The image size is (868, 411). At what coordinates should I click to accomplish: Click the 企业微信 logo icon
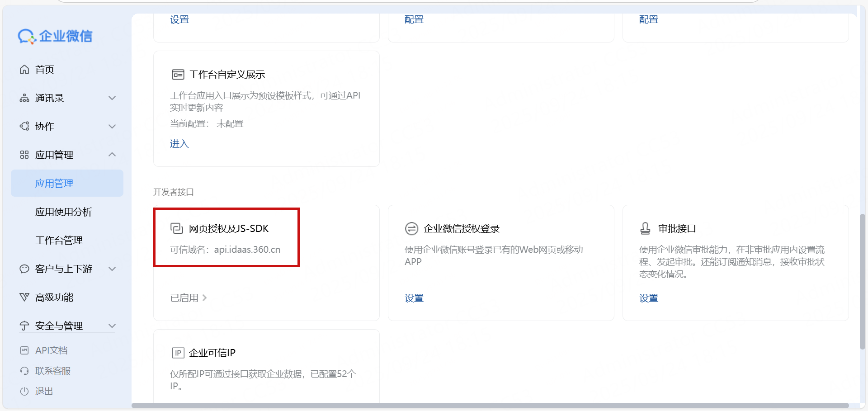pos(27,36)
